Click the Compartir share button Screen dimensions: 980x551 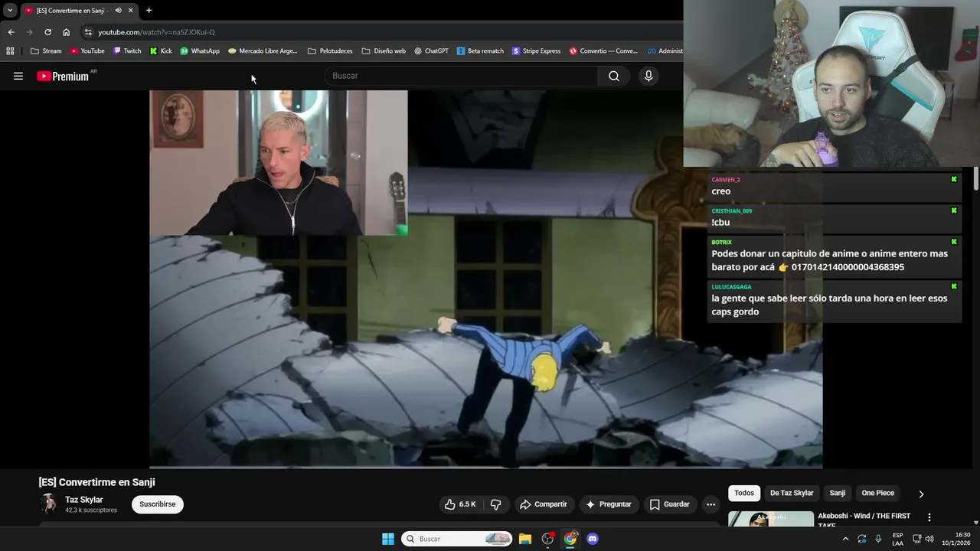pyautogui.click(x=544, y=504)
